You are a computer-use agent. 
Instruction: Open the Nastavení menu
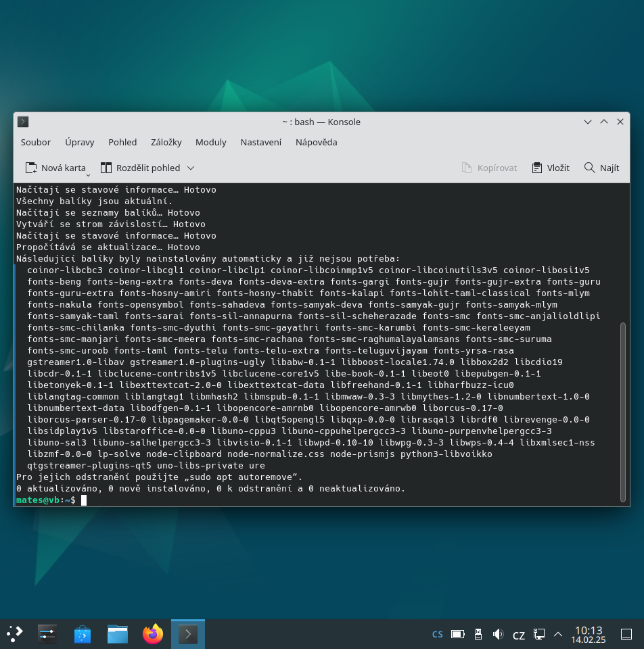coord(261,143)
